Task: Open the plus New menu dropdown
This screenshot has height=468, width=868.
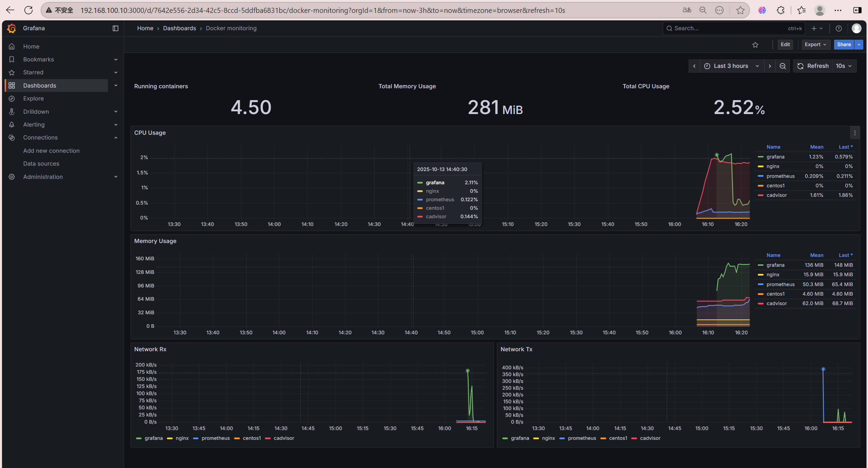Action: [817, 29]
